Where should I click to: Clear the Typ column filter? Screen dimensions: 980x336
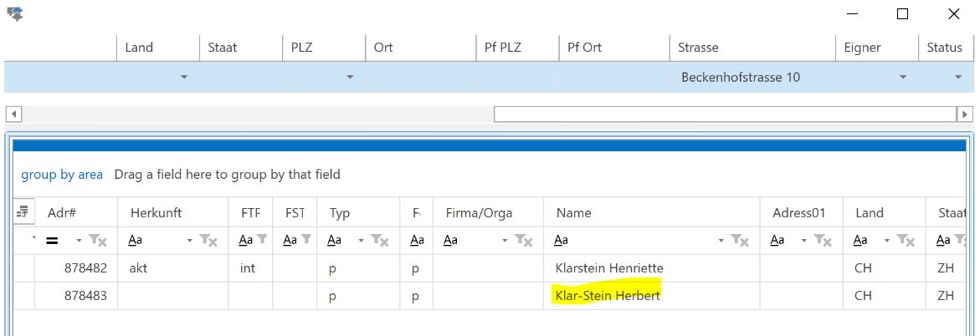tap(381, 241)
